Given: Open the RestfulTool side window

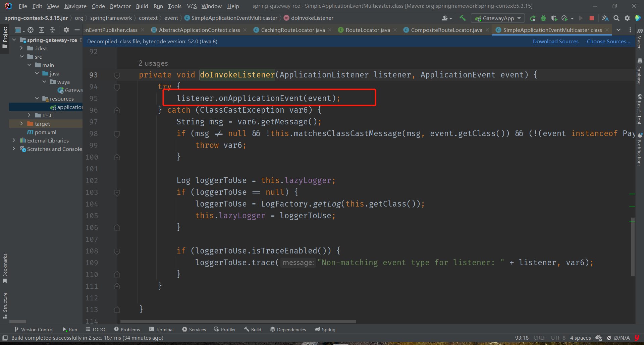Looking at the screenshot, I should pyautogui.click(x=640, y=109).
